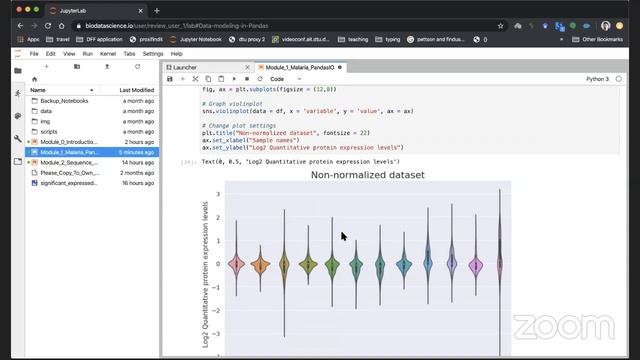This screenshot has width=640, height=360.
Task: Run the selected cell
Action: tap(234, 79)
